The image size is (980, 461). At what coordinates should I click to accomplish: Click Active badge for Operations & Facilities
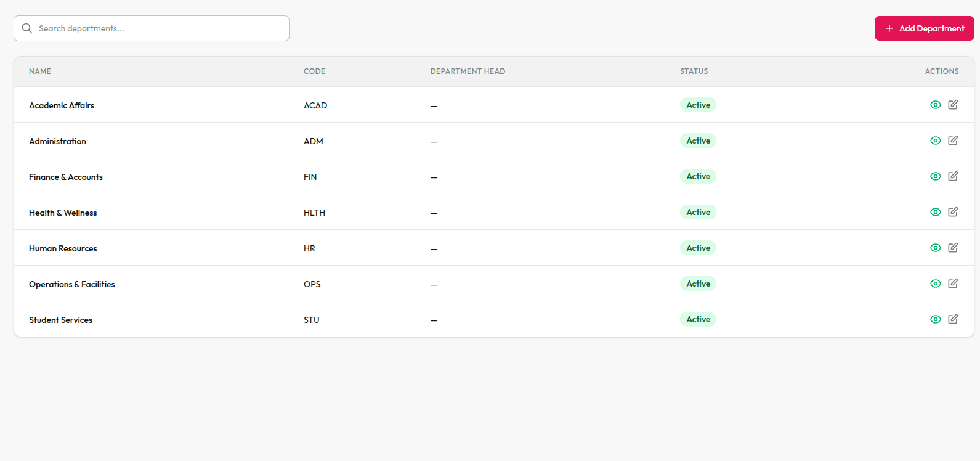pos(698,284)
